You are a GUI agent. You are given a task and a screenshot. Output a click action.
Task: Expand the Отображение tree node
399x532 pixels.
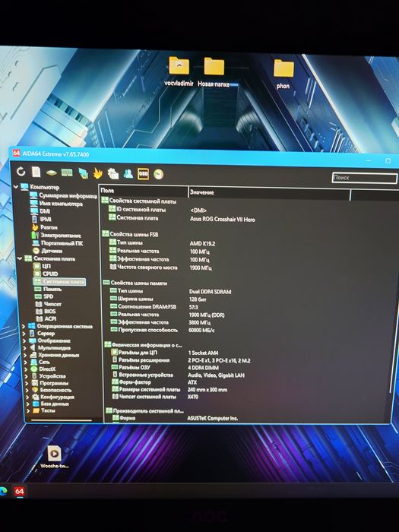(x=24, y=340)
